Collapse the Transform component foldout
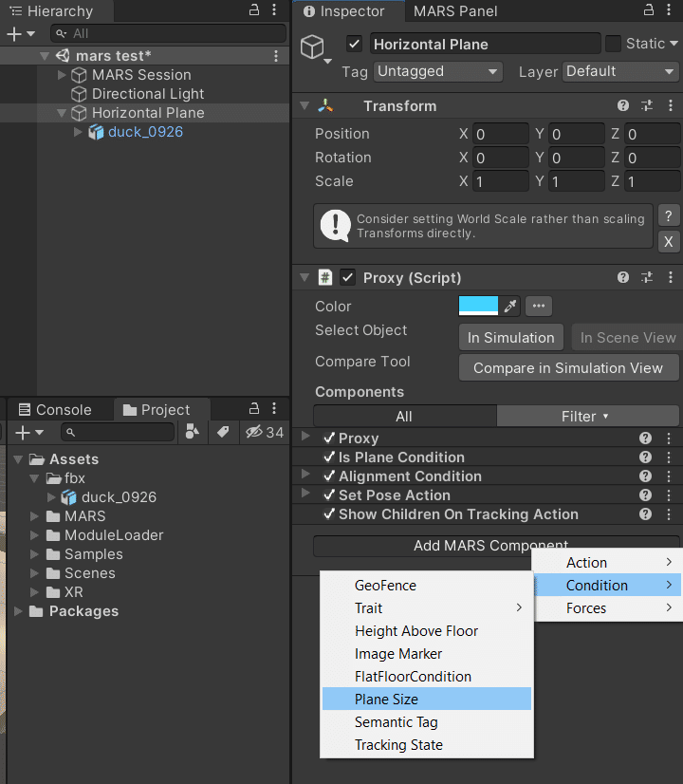The image size is (683, 784). pos(305,105)
